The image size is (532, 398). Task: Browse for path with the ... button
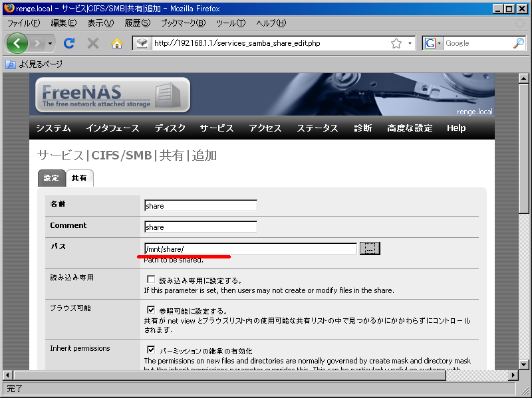370,249
